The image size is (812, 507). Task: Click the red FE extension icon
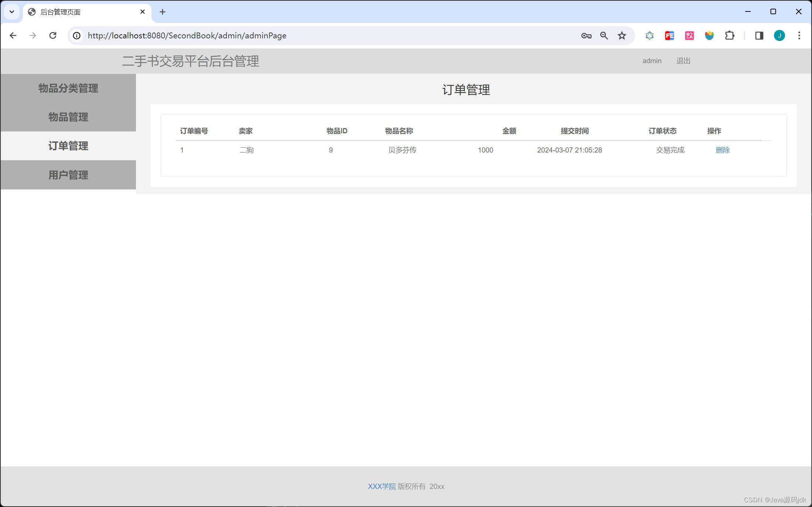coord(669,35)
